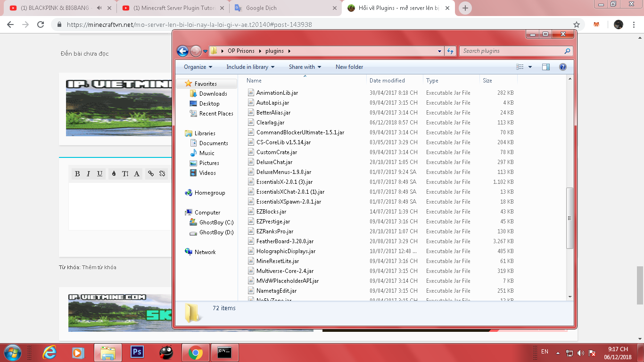The width and height of the screenshot is (644, 362).
Task: Click the Bold formatting icon in editor
Action: (x=77, y=173)
